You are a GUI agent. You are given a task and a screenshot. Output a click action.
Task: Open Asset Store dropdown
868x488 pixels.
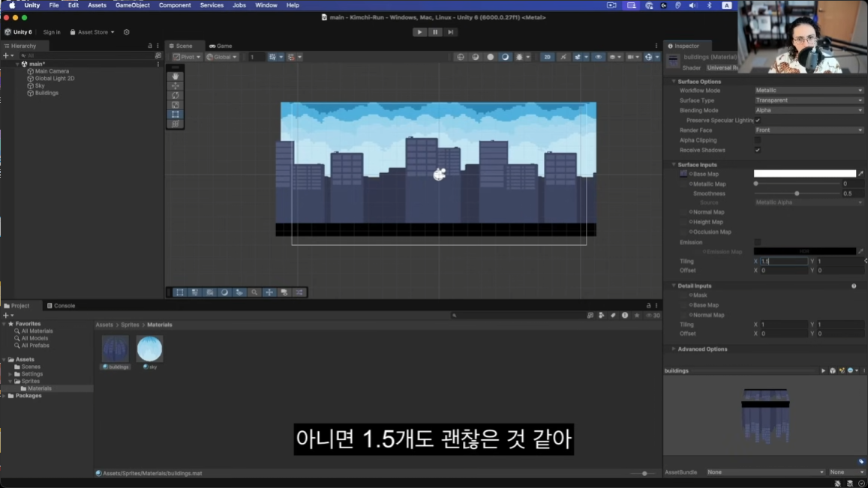pyautogui.click(x=92, y=32)
